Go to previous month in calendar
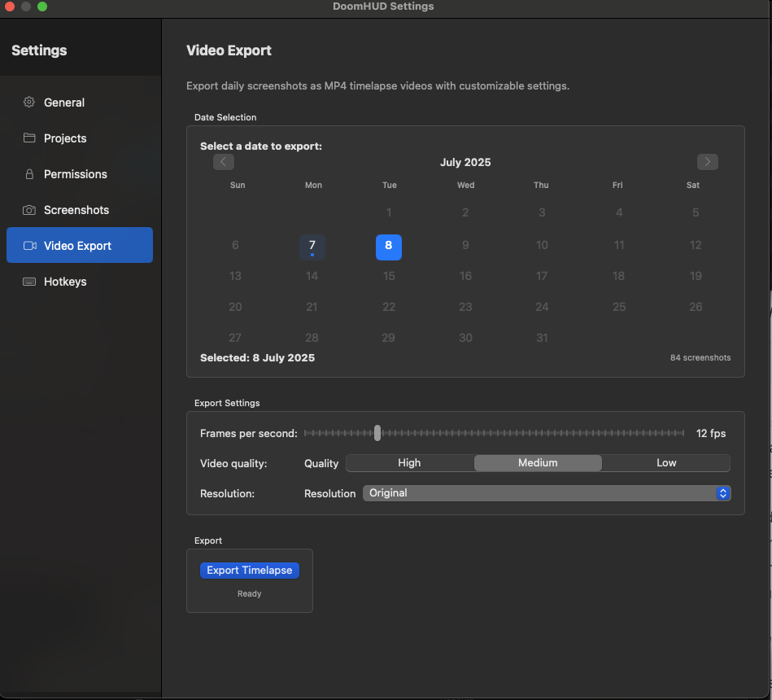The height and width of the screenshot is (700, 772). (x=224, y=162)
